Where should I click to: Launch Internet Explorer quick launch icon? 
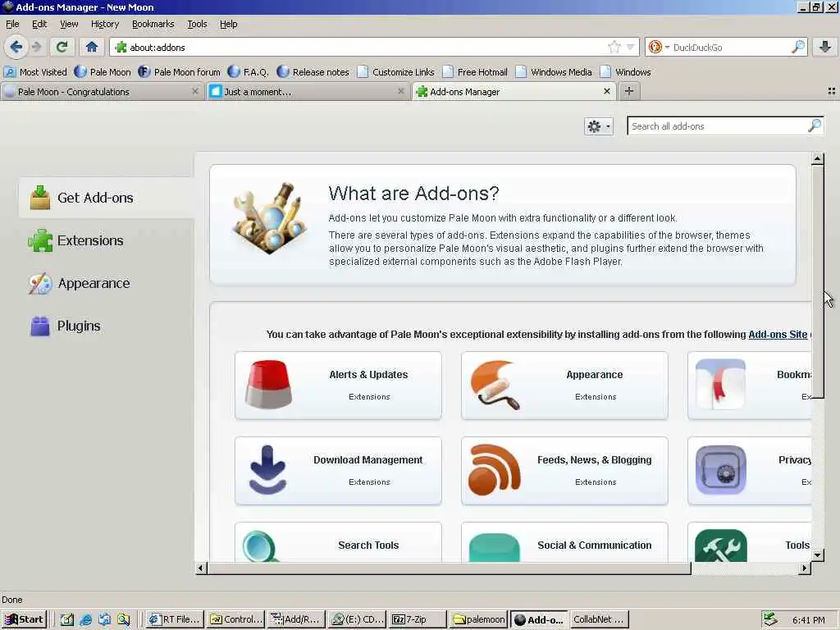pos(85,620)
